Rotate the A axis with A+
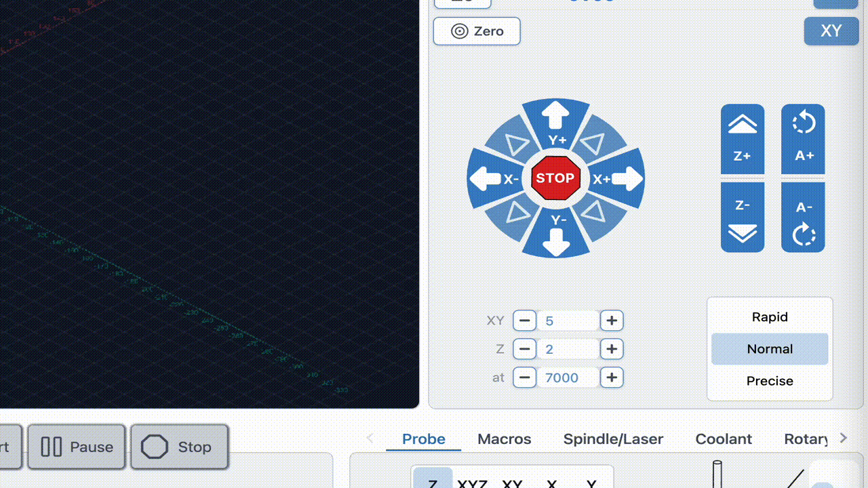The height and width of the screenshot is (488, 868). [x=804, y=139]
